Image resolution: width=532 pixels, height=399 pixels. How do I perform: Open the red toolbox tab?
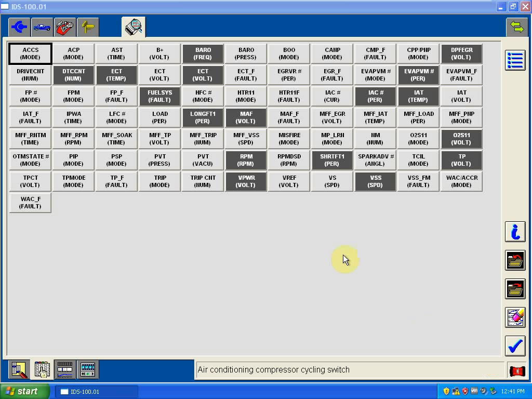coord(65,27)
